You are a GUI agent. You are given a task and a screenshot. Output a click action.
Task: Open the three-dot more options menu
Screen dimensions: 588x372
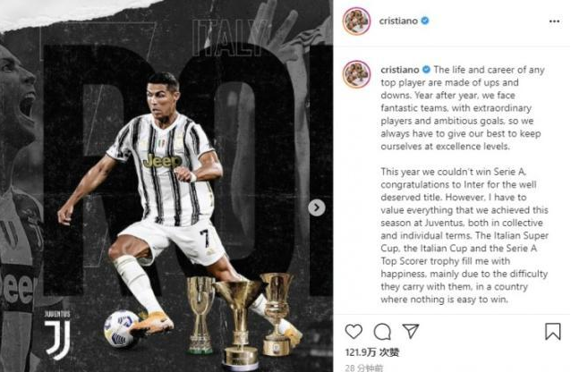pyautogui.click(x=554, y=21)
